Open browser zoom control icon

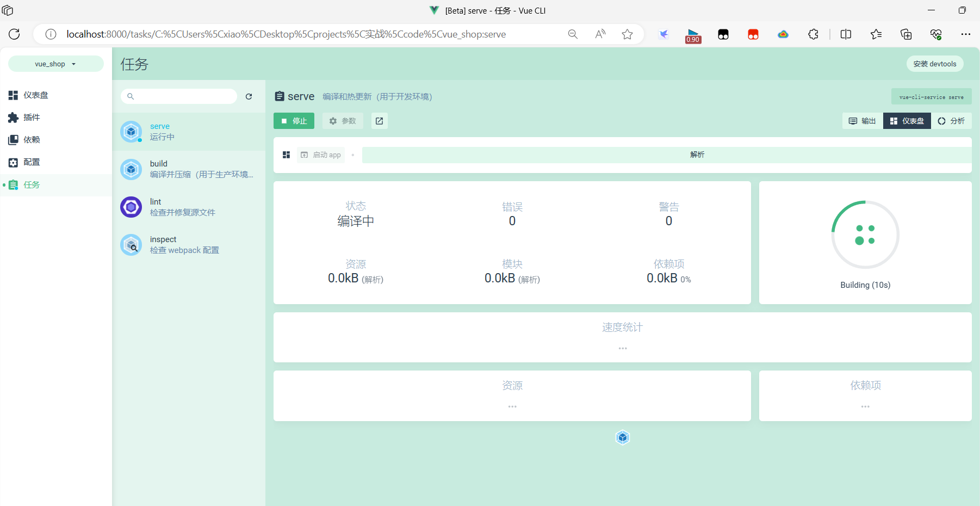pos(573,34)
